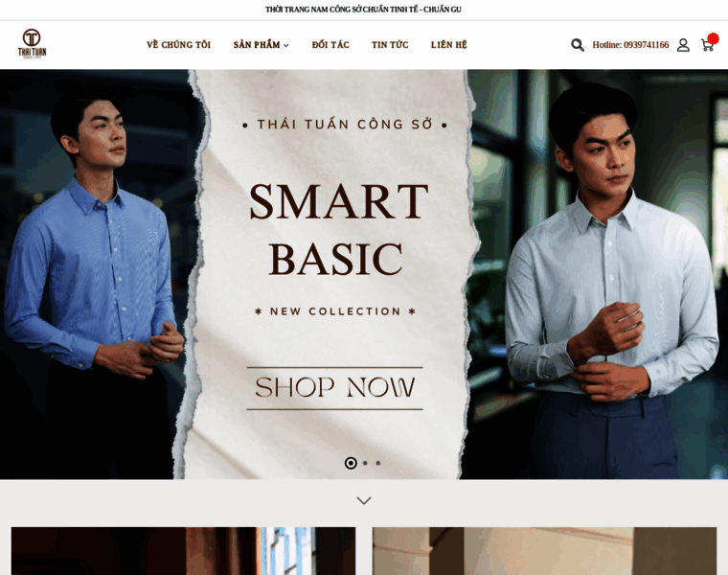Open the user account icon
The height and width of the screenshot is (575, 728).
(683, 45)
